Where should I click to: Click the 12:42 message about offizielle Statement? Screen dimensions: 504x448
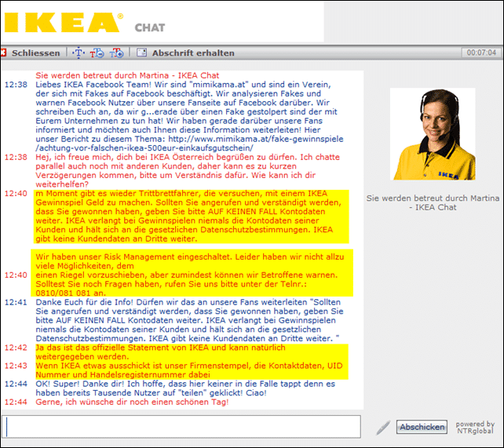160,352
